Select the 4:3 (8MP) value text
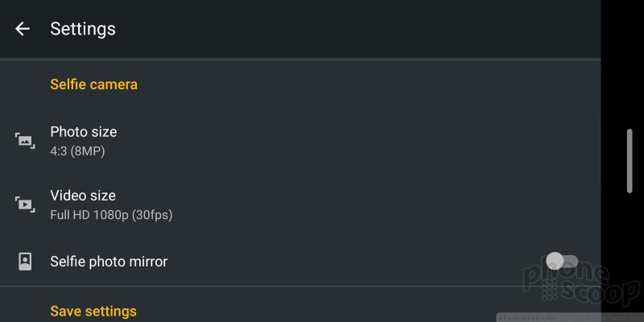Screen dimensions: 644x322 click(x=77, y=151)
